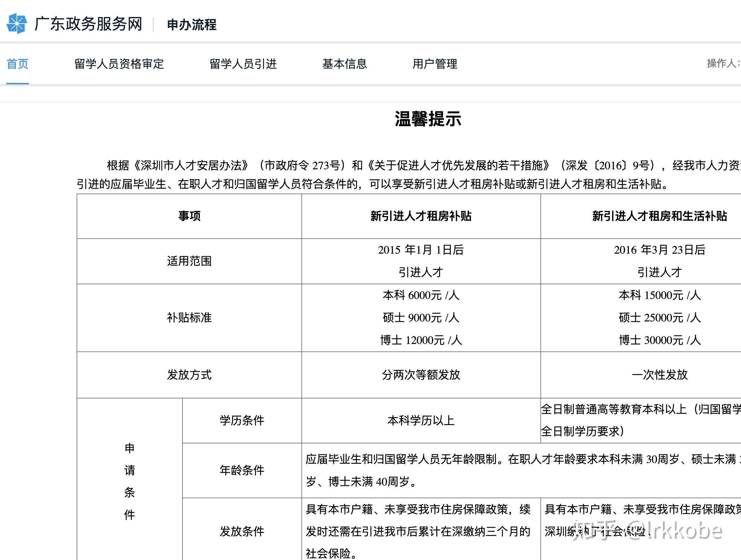Select the 事项 table header cell
The image size is (741, 560).
(189, 216)
